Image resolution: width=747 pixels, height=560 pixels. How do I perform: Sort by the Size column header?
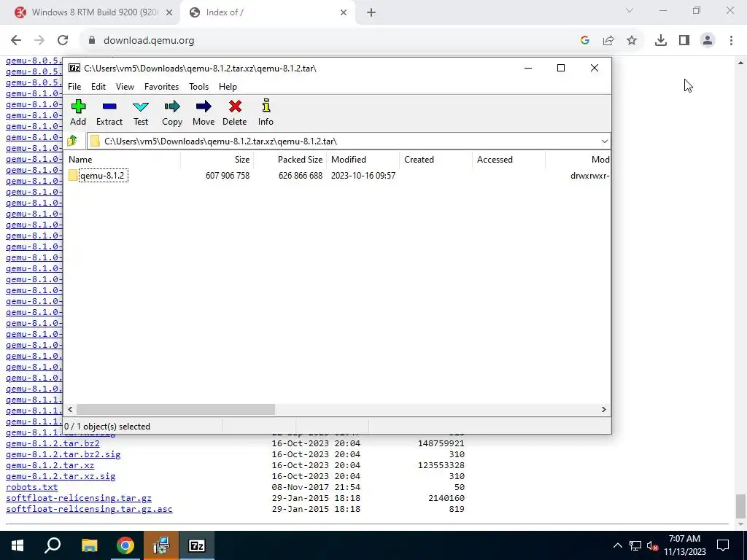coord(217,160)
